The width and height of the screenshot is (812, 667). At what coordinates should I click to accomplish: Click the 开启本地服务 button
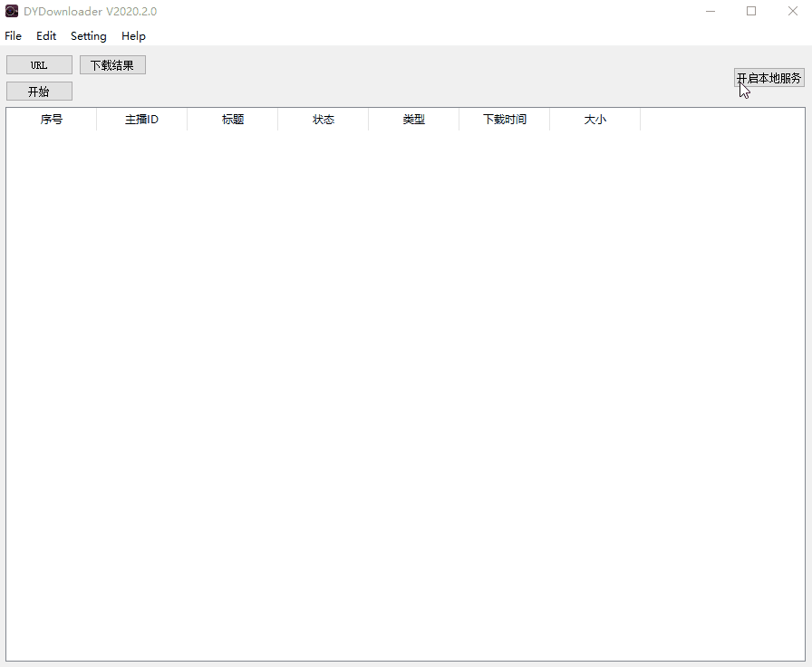click(x=768, y=78)
